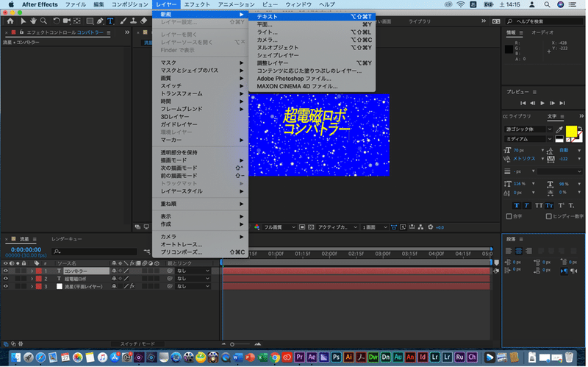Enable the 合字 (ligatures) checkbox
Image resolution: width=588 pixels, height=367 pixels.
coord(509,216)
